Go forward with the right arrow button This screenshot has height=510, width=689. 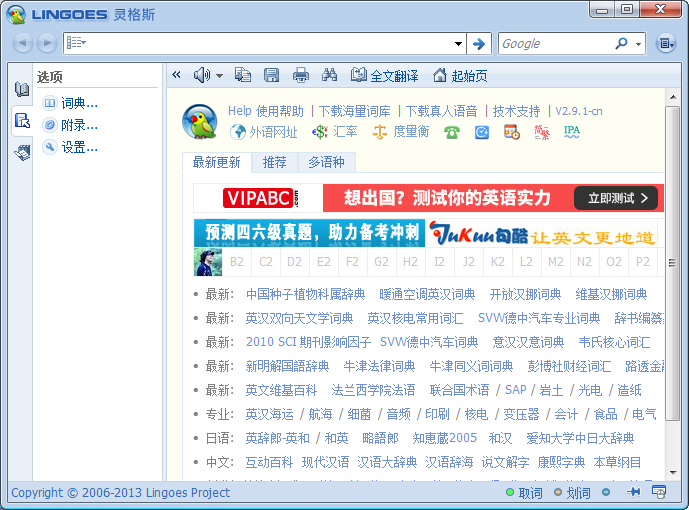pos(47,43)
